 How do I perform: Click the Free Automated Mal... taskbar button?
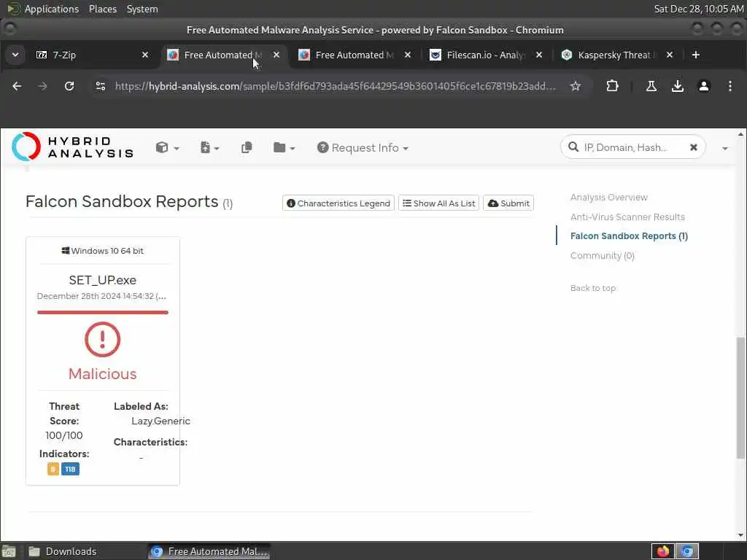pyautogui.click(x=209, y=551)
